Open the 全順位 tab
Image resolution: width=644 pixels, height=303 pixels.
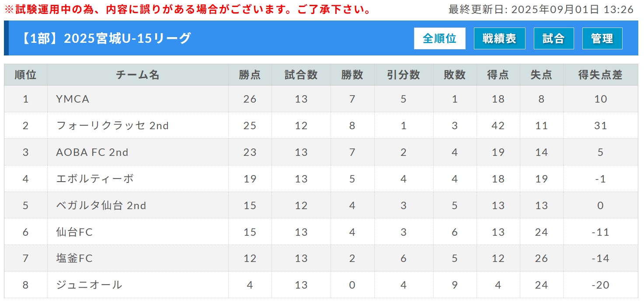point(440,38)
